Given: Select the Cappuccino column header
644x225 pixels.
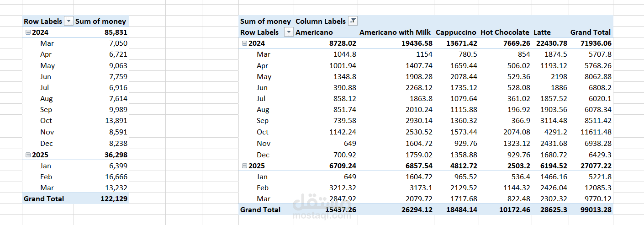Looking at the screenshot, I should pos(456,32).
